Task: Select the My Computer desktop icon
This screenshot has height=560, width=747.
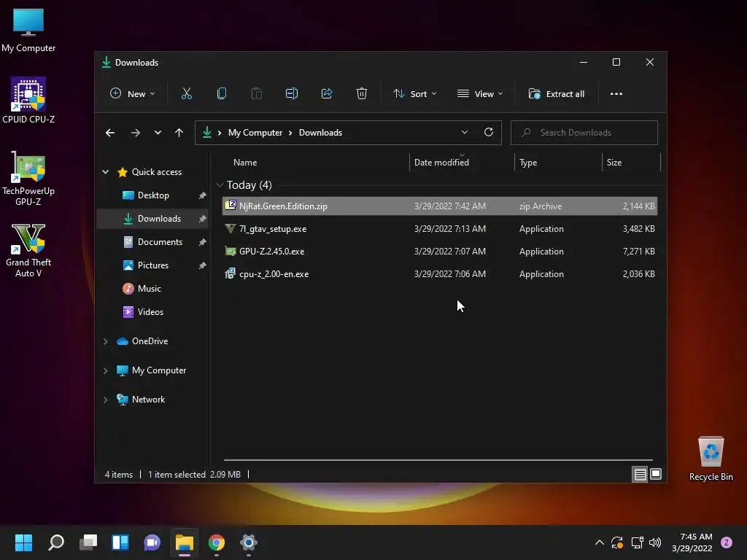Action: pos(28,30)
